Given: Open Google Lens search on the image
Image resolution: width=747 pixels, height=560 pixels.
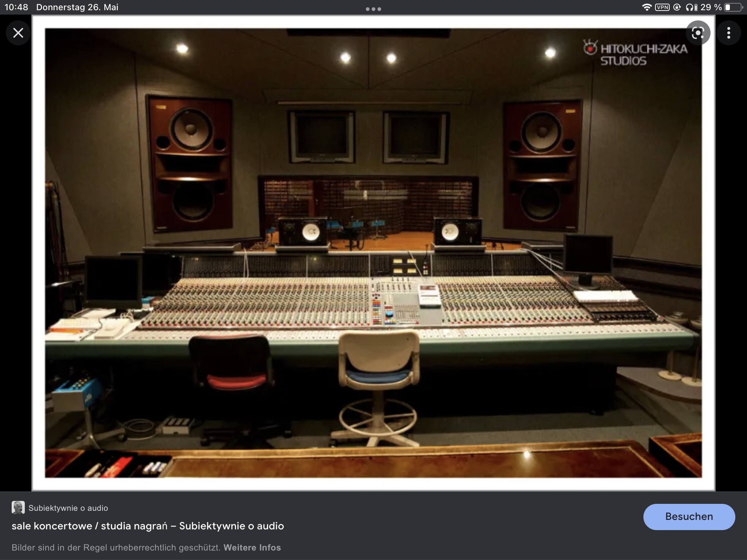Looking at the screenshot, I should pos(698,33).
